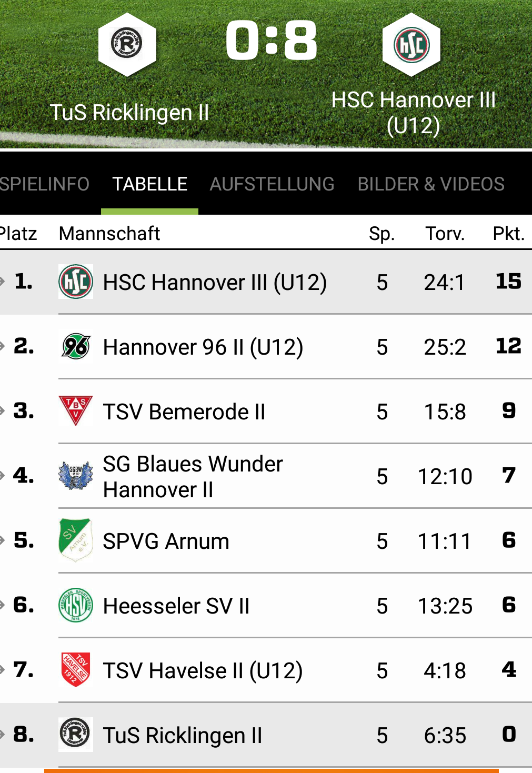Viewport: 532px width, 773px height.
Task: Expand the rank 8 row chevron
Action: point(2,735)
